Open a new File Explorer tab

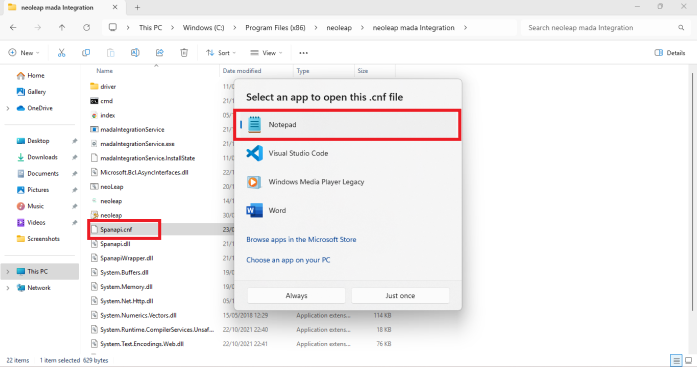pos(137,8)
